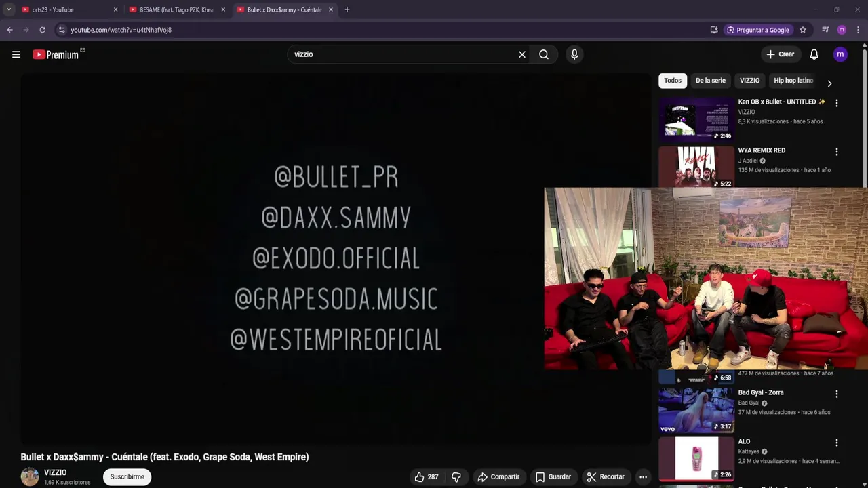Viewport: 868px width, 488px height.
Task: Switch to the BESAME feat. Tiago PZK tab
Action: click(x=178, y=9)
